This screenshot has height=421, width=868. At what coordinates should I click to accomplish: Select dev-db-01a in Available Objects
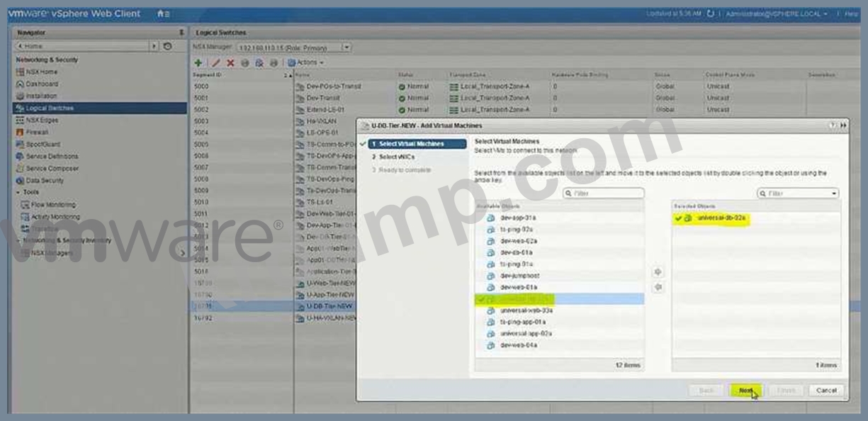tap(560, 252)
